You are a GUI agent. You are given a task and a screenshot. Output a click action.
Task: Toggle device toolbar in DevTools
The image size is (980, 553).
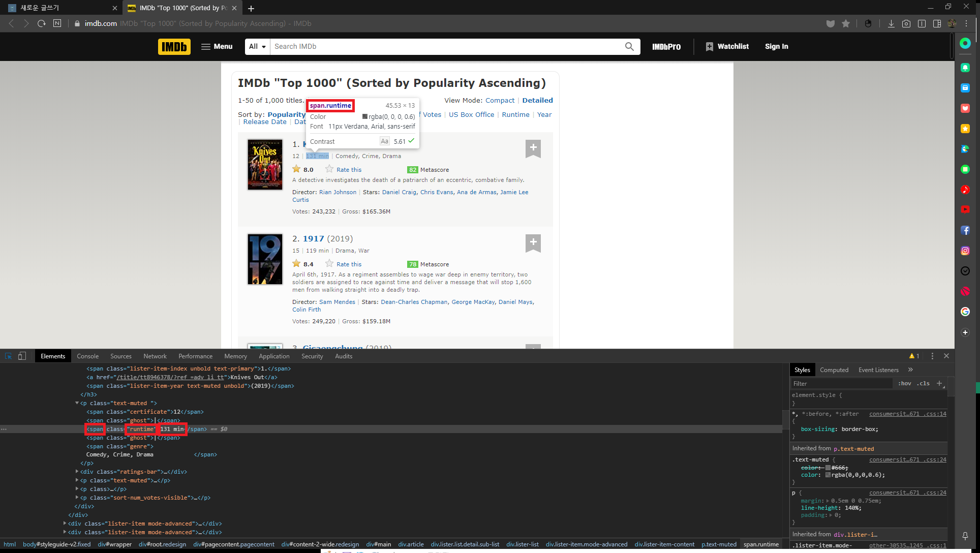[22, 356]
